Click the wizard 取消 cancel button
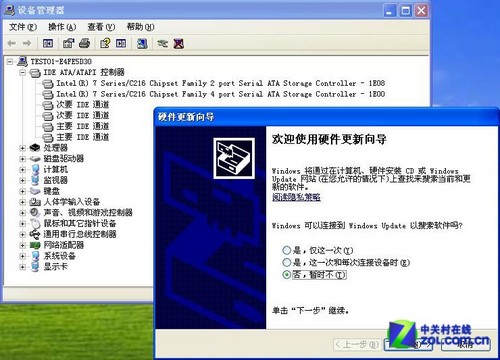This screenshot has height=360, width=500. (x=465, y=344)
